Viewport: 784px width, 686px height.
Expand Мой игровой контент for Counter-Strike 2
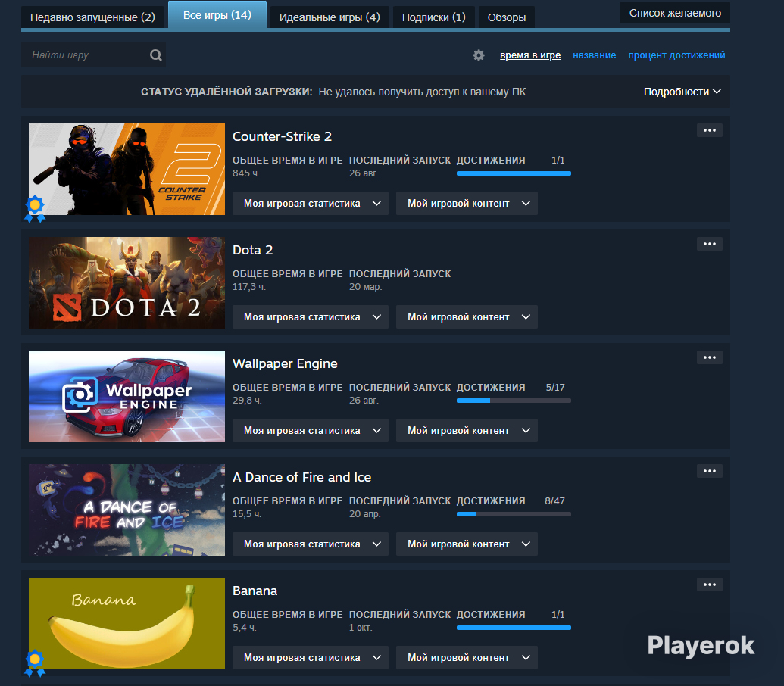point(467,204)
